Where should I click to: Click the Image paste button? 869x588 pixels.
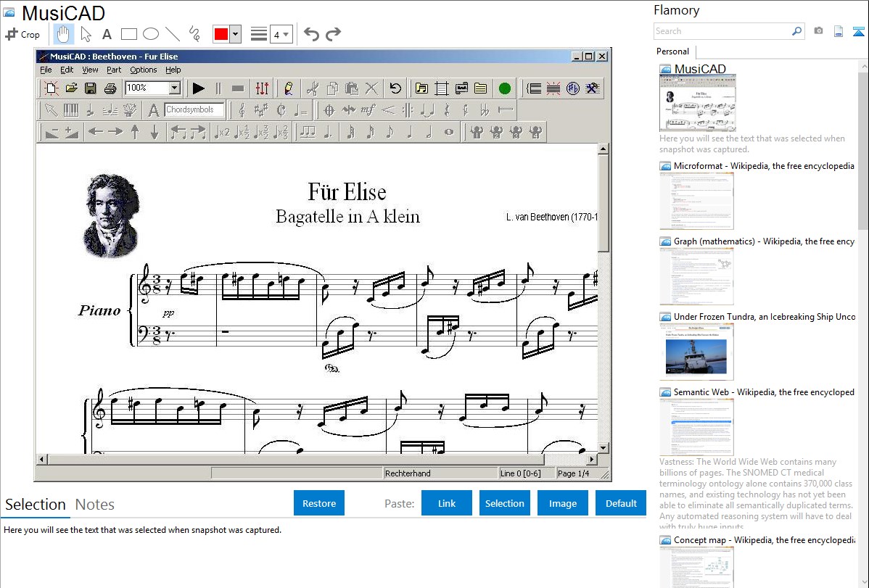562,503
